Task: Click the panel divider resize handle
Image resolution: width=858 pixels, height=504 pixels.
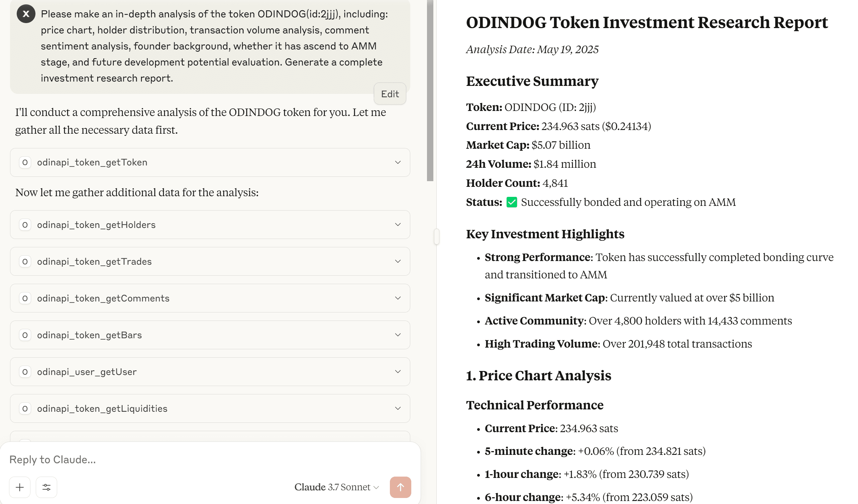Action: click(436, 237)
